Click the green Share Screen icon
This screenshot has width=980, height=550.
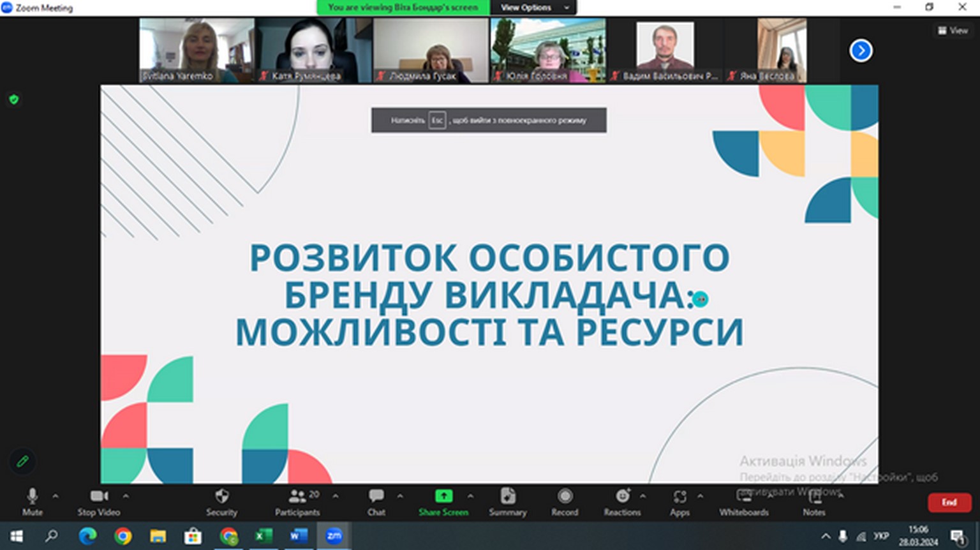pyautogui.click(x=443, y=496)
